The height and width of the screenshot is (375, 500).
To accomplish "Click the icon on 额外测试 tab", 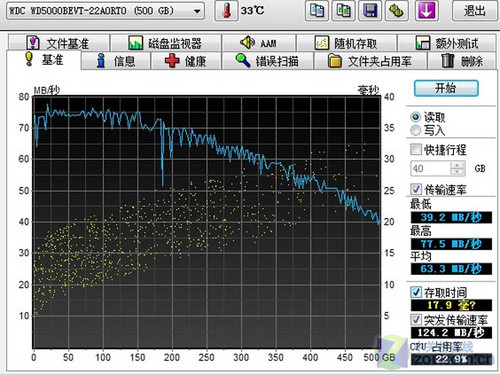I will (423, 43).
